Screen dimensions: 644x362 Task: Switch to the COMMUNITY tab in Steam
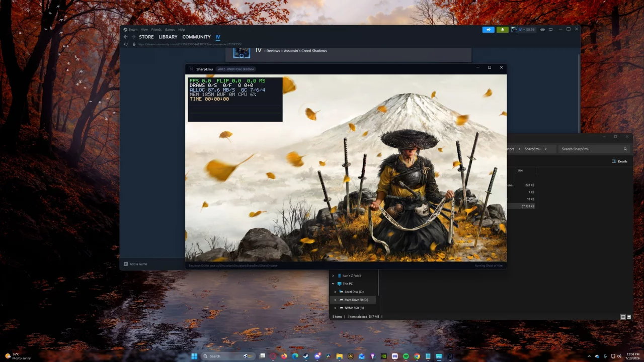click(x=196, y=37)
